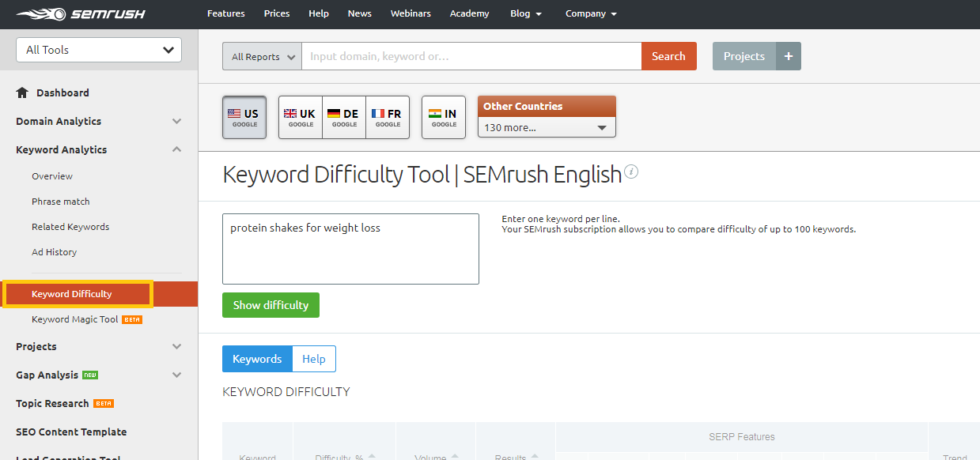Open Keyword Magic Tool
This screenshot has width=980, height=460.
pos(75,319)
